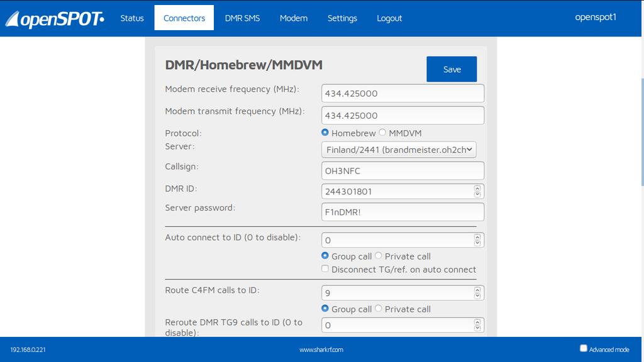Open the Server dropdown list

pyautogui.click(x=399, y=150)
